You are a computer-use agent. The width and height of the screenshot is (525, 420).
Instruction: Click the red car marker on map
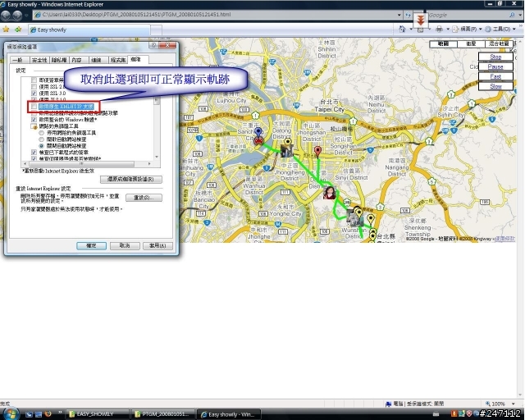(258, 140)
